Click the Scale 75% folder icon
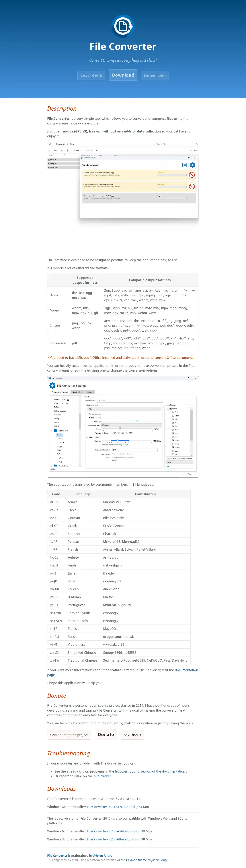This screenshot has width=246, height=868. [x=56, y=430]
